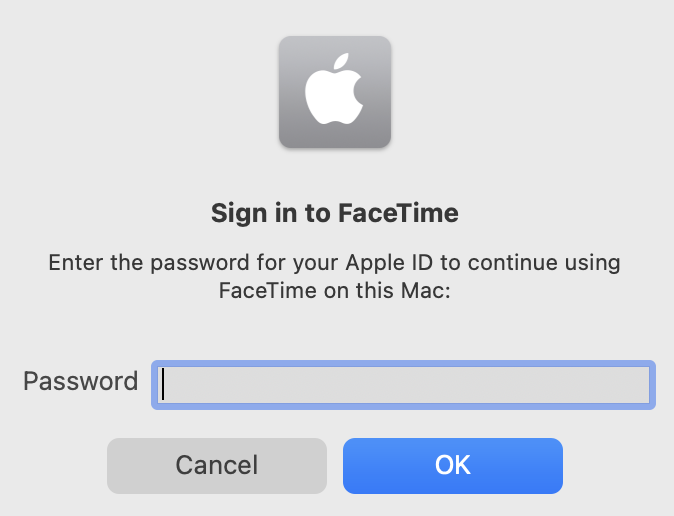This screenshot has height=516, width=674.
Task: Click the Apple logo icon
Action: point(334,90)
